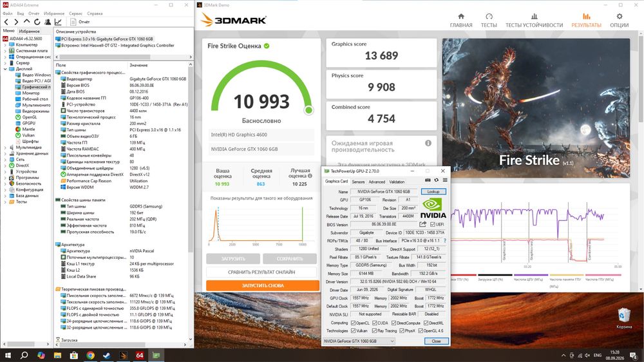Image resolution: width=644 pixels, height=362 pixels.
Task: Expand Системная плата node in AIDA64 tree
Action: click(5, 50)
